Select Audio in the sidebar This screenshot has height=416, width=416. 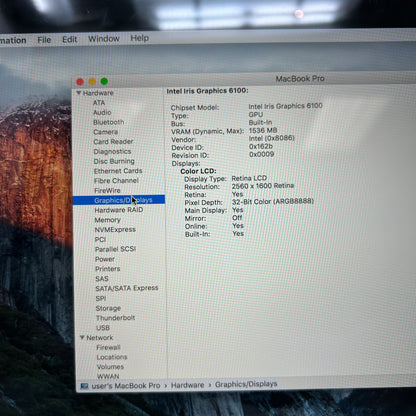[x=102, y=112]
